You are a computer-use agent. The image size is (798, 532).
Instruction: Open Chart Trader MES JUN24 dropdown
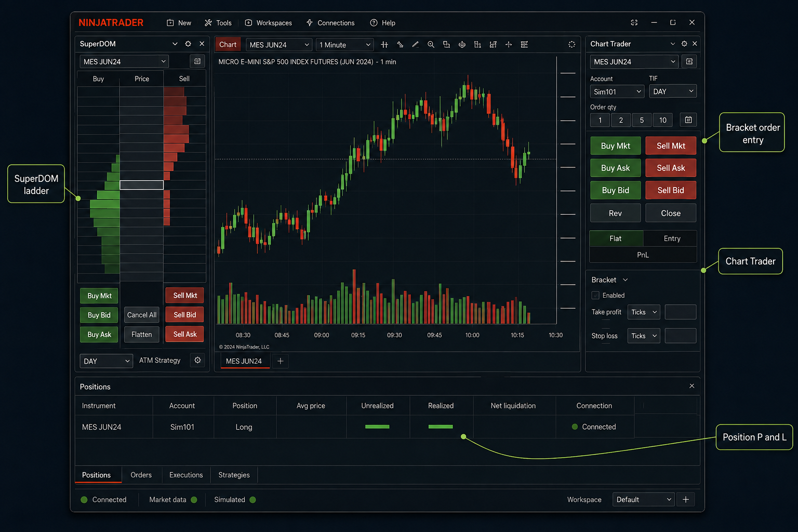pos(634,62)
